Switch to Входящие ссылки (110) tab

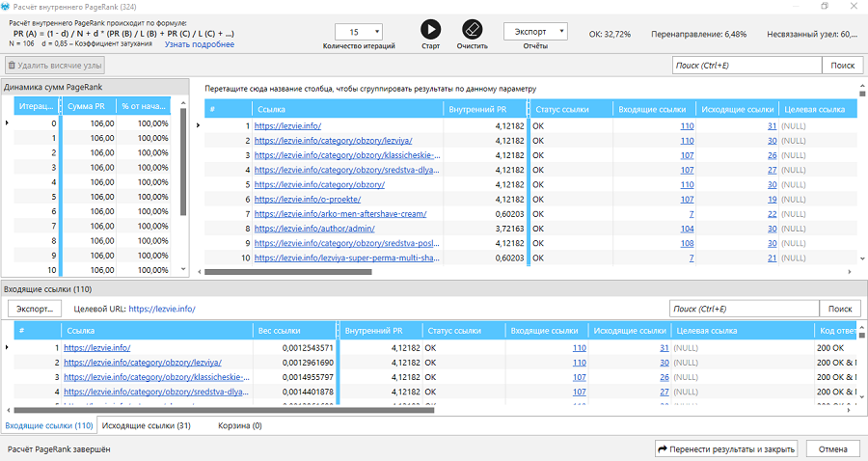pyautogui.click(x=49, y=425)
